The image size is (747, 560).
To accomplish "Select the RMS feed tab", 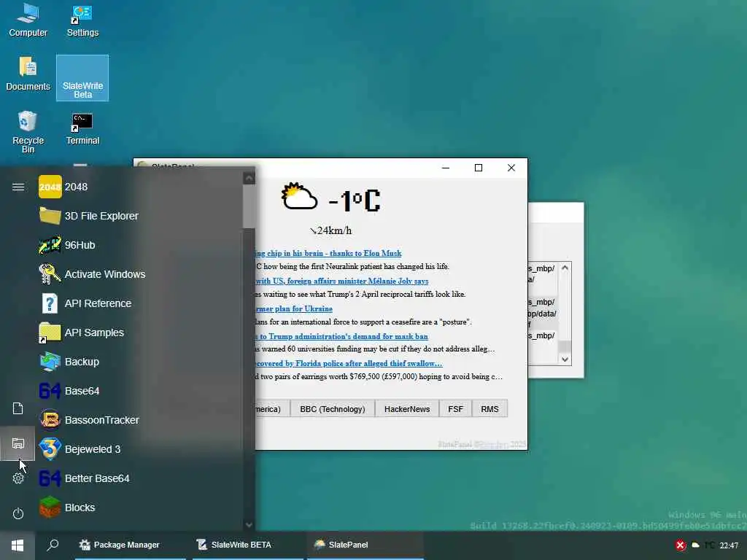I will 489,409.
